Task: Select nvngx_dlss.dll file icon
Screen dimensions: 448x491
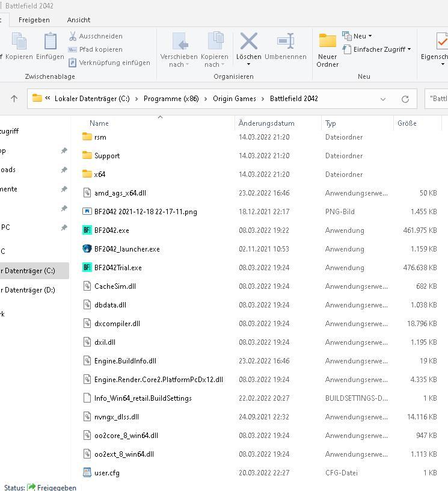Action: click(87, 417)
